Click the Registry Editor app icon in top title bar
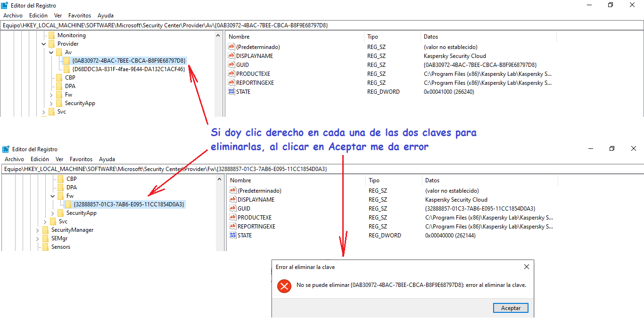Screen dimensions: 644x318 tap(5, 6)
